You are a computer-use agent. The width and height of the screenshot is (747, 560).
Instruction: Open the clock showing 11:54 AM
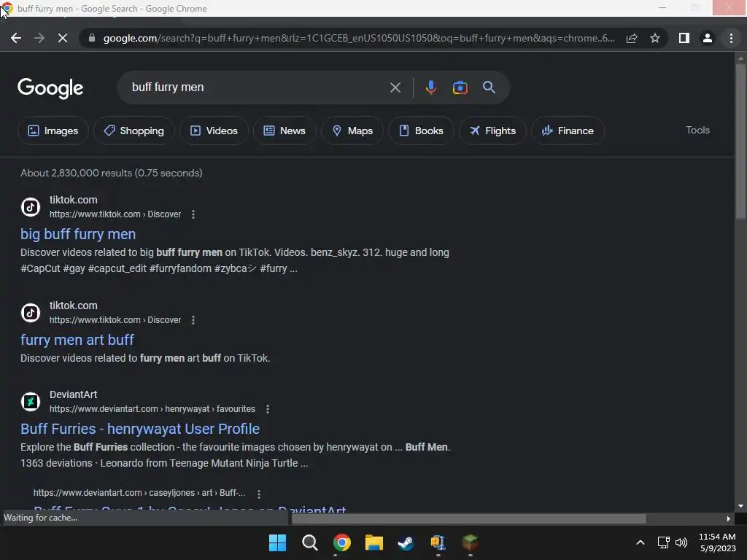717,542
